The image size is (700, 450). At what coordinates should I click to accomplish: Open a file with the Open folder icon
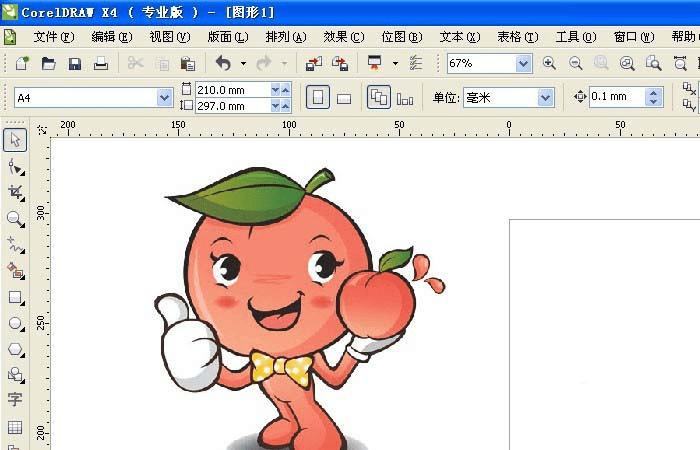pyautogui.click(x=48, y=63)
